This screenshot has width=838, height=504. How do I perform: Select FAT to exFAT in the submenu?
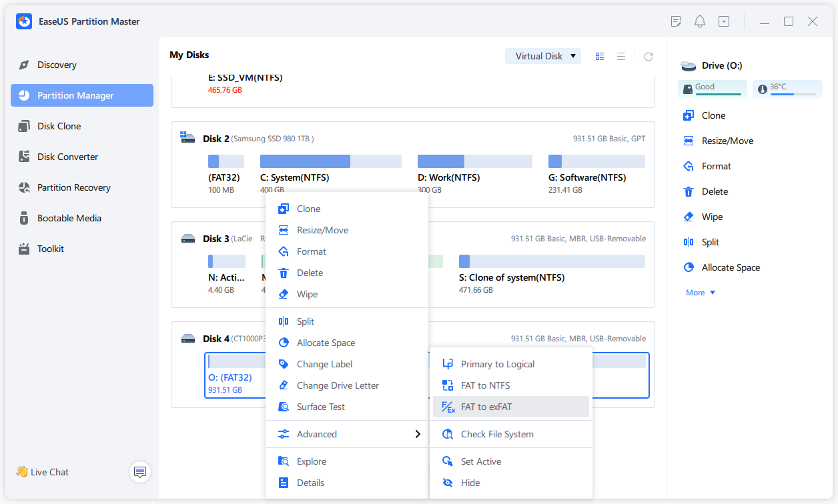coord(511,407)
